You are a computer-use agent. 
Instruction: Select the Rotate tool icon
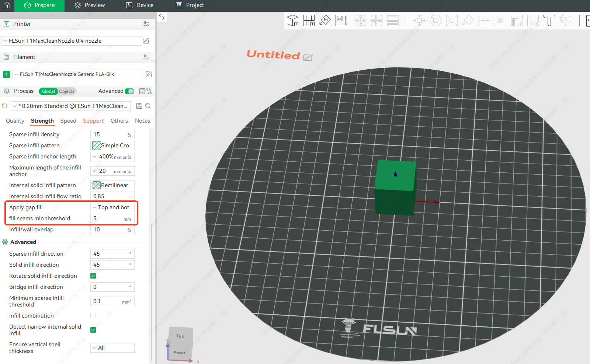click(x=435, y=20)
